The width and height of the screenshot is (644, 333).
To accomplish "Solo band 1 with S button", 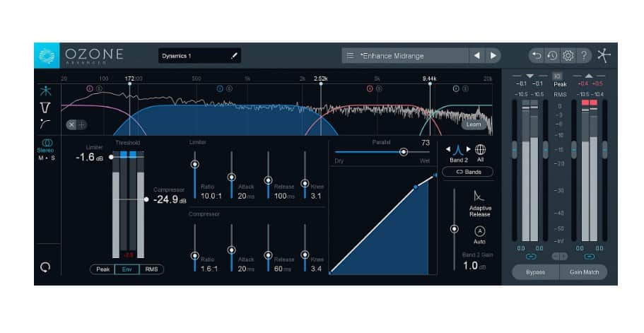I will coord(99,88).
